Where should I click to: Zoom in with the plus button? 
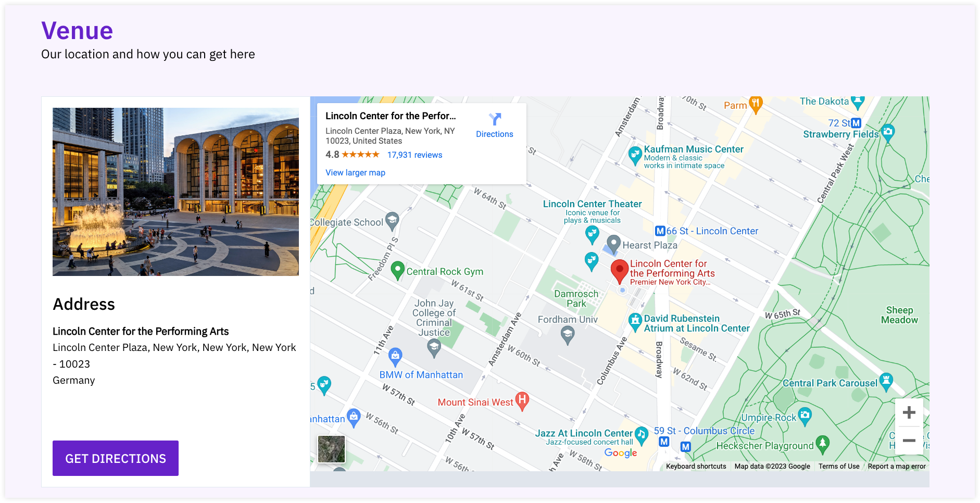pos(909,412)
